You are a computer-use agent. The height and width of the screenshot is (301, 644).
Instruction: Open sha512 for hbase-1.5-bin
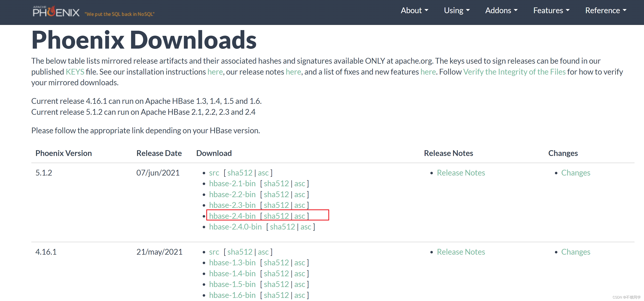click(276, 285)
